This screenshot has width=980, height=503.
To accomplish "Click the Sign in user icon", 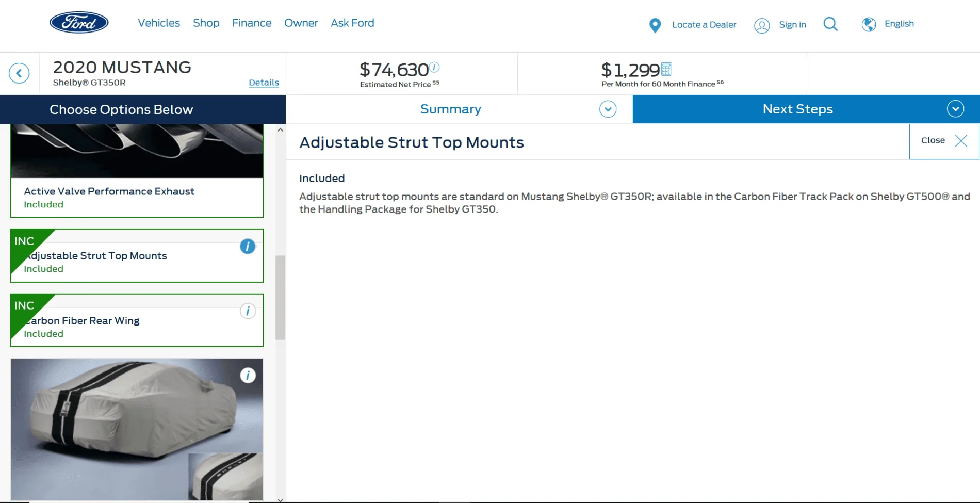I will pos(762,25).
